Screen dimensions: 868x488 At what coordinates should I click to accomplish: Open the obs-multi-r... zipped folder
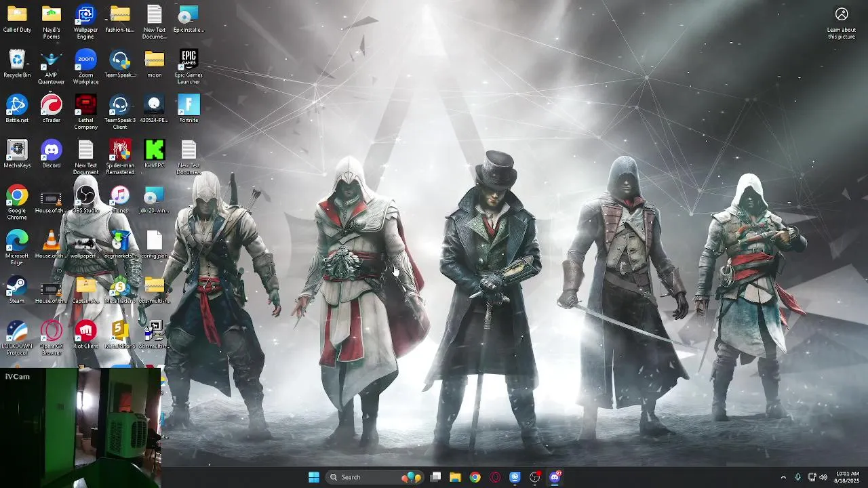point(155,291)
